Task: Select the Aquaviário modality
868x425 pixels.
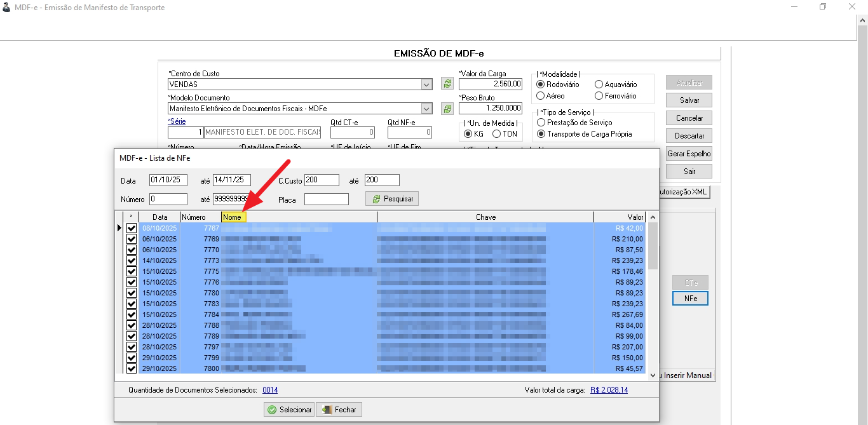Action: click(599, 84)
